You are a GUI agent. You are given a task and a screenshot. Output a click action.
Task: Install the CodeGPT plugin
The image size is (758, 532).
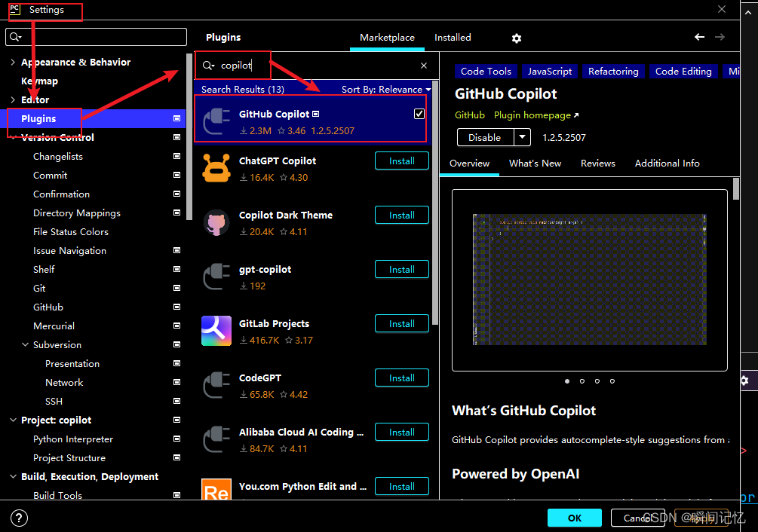(x=402, y=378)
